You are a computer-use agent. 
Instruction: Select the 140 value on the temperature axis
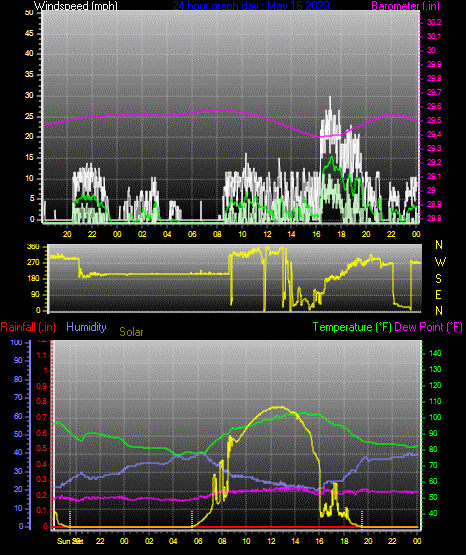(435, 353)
